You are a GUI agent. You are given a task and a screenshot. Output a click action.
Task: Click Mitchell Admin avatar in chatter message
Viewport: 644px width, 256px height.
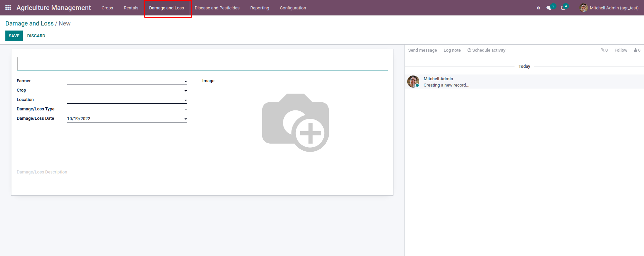pyautogui.click(x=413, y=82)
